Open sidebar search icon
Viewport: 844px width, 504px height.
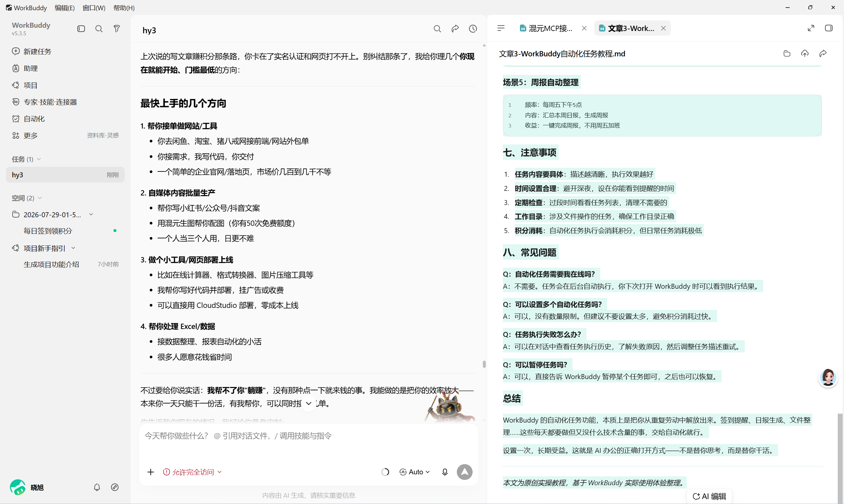coord(99,29)
